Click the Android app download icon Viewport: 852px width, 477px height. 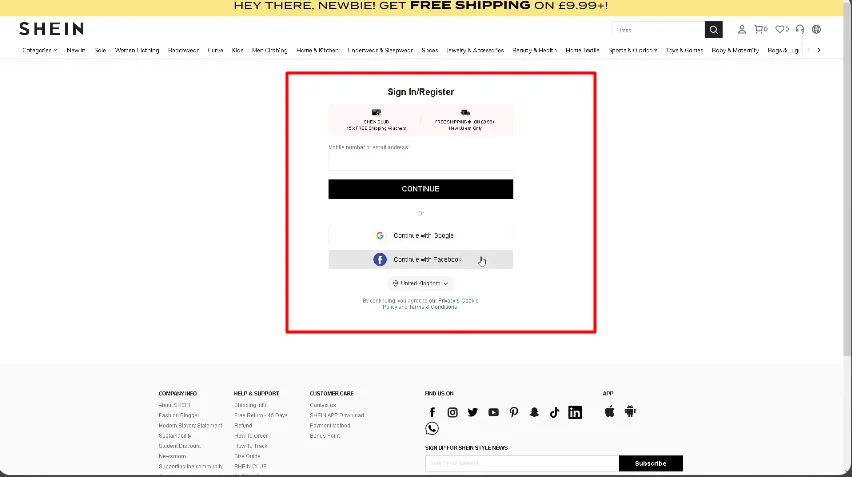click(630, 411)
